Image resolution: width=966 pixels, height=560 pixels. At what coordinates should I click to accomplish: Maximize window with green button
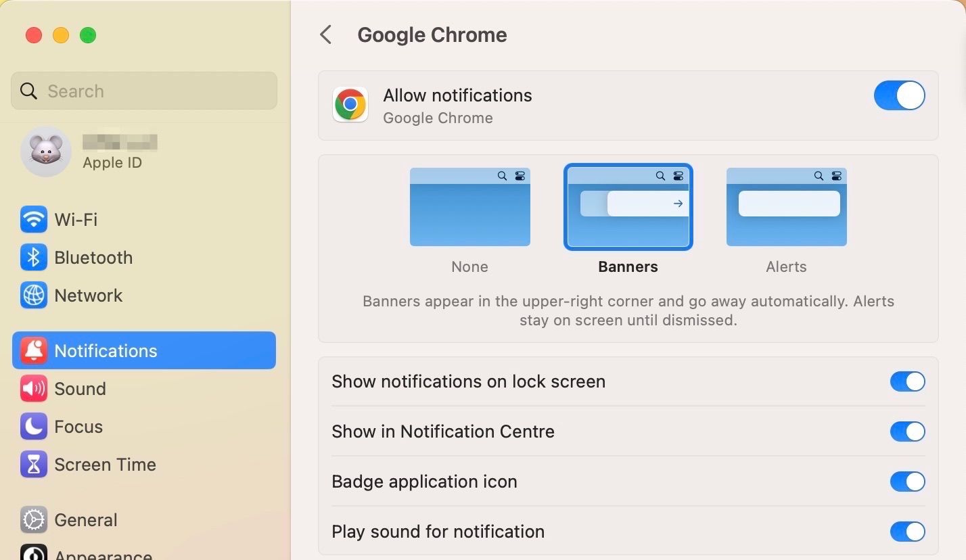[x=88, y=35]
